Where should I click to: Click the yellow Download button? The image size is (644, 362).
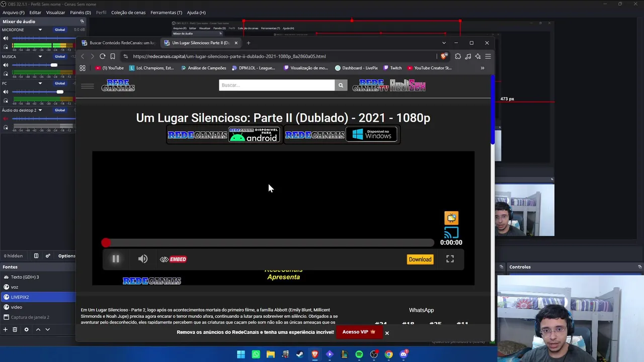420,259
